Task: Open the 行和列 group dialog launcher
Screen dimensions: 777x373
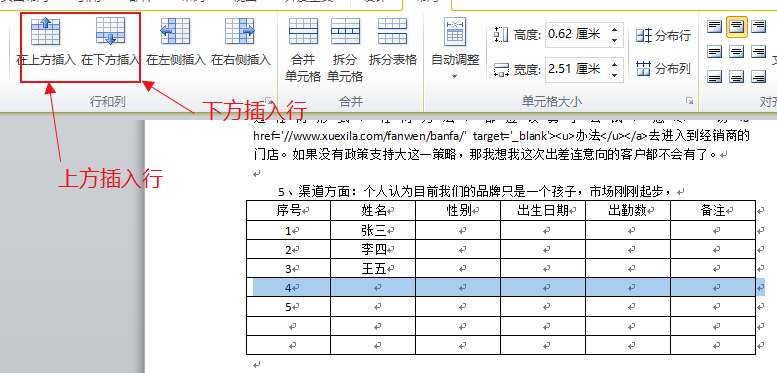Action: pyautogui.click(x=269, y=101)
